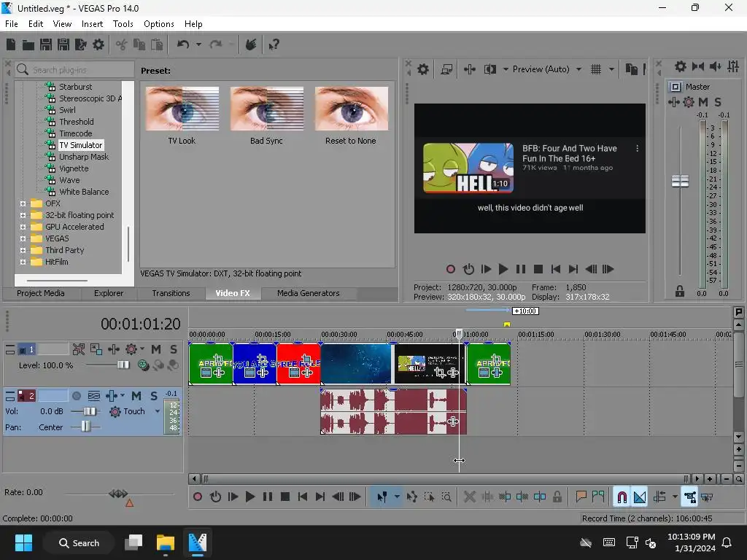Open Video Preview project properties gear
The image size is (747, 560).
(x=423, y=69)
